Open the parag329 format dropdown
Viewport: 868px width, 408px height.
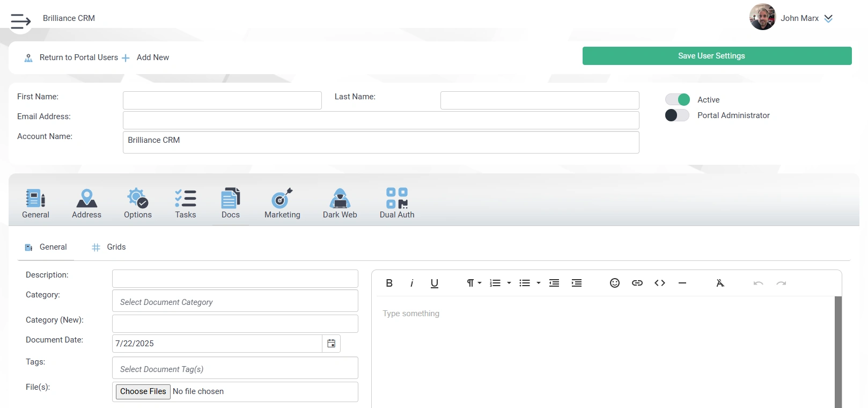coord(474,283)
